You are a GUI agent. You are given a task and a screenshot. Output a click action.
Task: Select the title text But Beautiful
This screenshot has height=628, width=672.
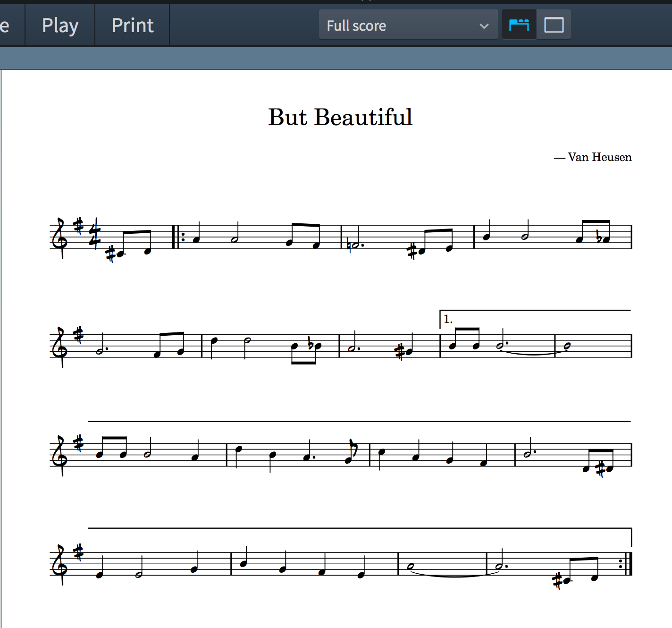coord(340,117)
